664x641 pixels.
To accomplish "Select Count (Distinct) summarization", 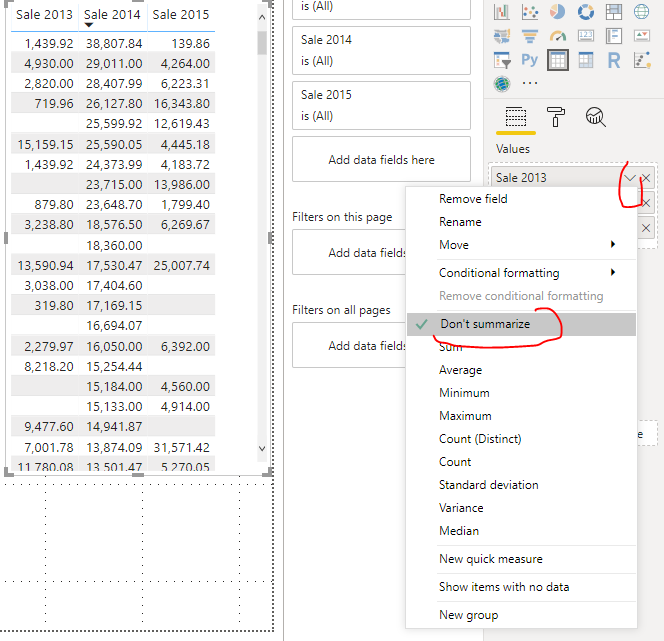I will (521, 439).
